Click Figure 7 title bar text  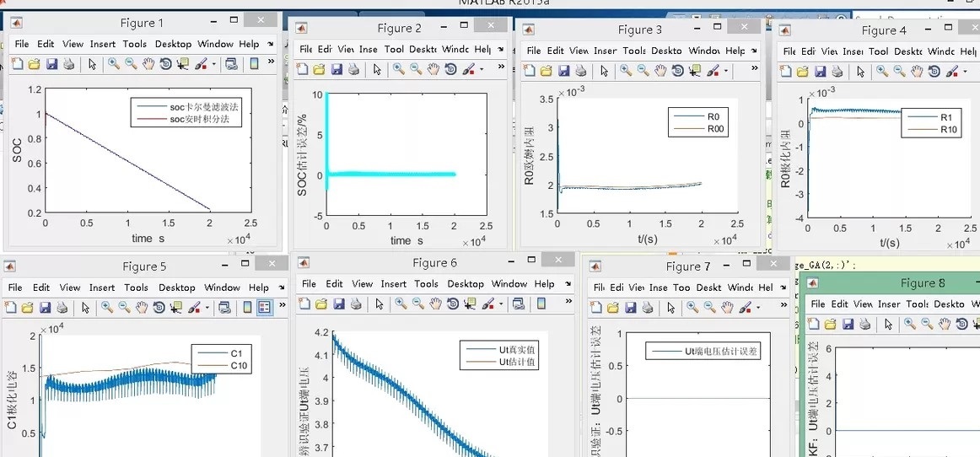click(688, 267)
